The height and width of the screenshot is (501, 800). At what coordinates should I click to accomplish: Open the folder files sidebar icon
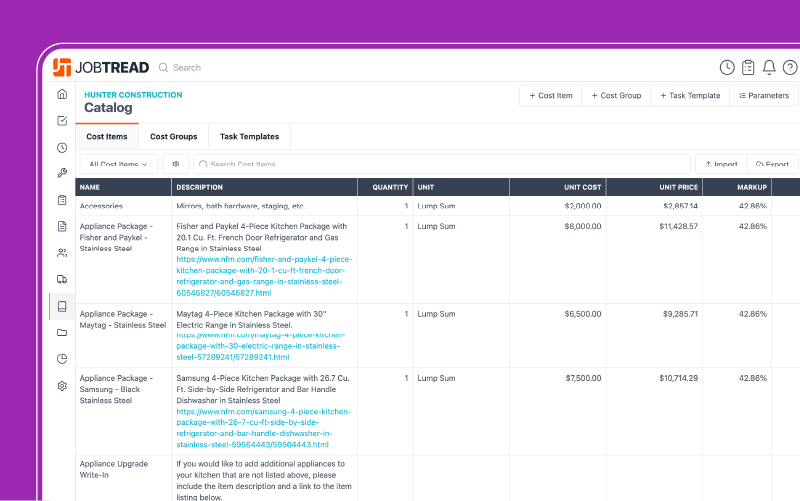[x=62, y=333]
